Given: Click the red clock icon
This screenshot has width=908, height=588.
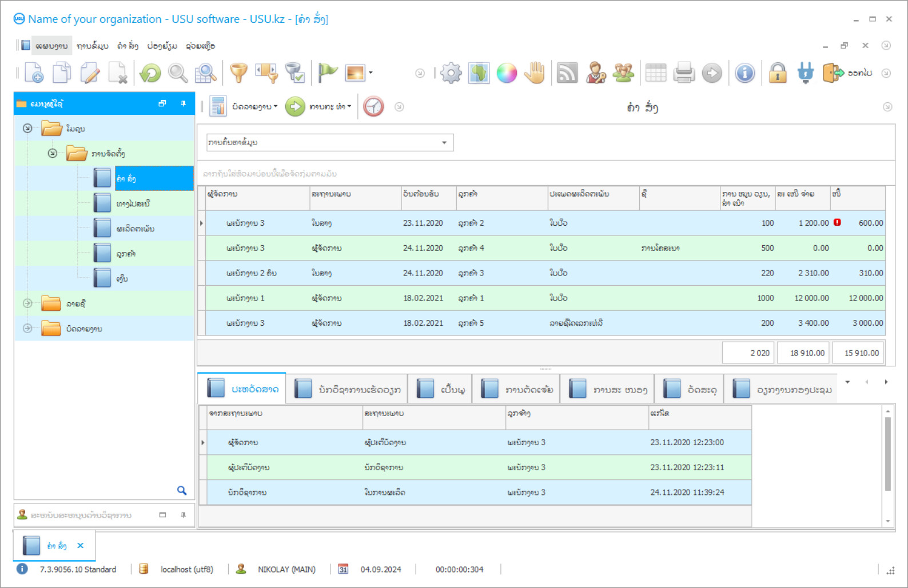Looking at the screenshot, I should (x=373, y=107).
